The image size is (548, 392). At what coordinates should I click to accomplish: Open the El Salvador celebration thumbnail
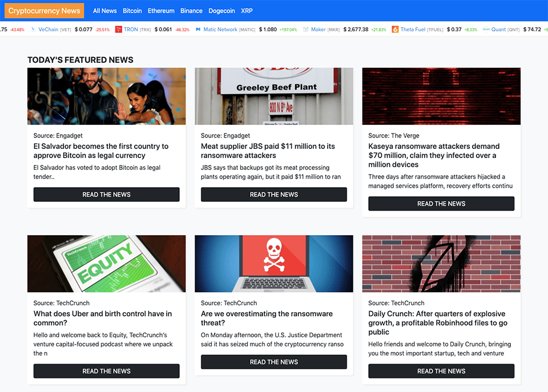pos(107,96)
